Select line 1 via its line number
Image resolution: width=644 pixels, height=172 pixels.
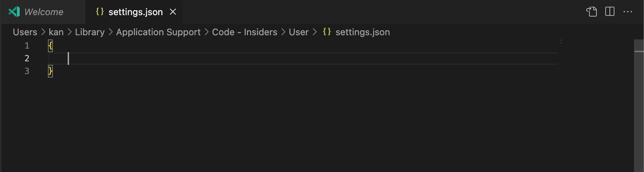pyautogui.click(x=27, y=45)
